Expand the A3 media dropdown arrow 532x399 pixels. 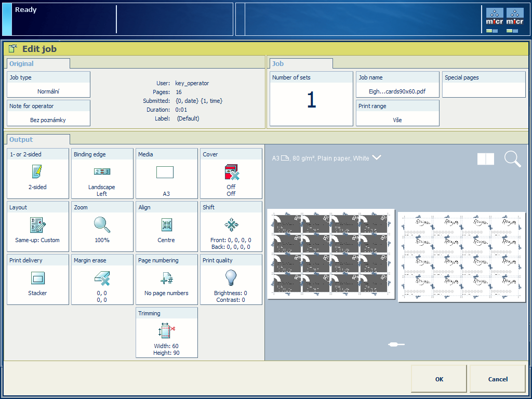[377, 158]
